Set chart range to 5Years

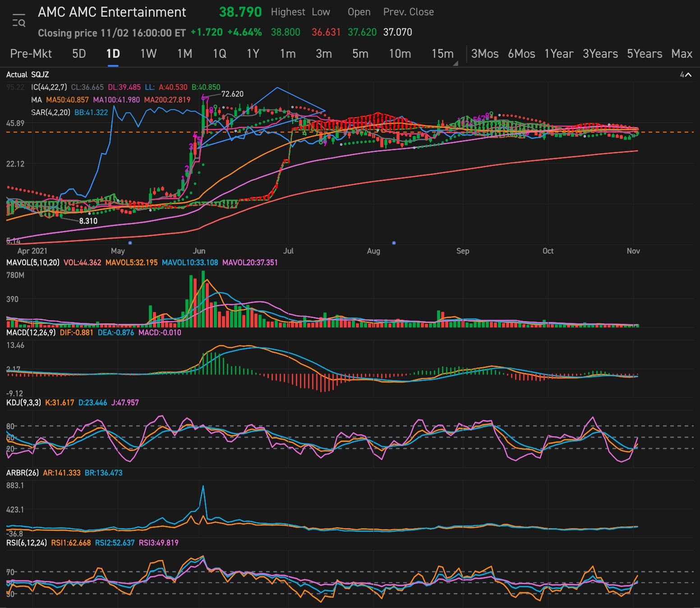point(645,54)
